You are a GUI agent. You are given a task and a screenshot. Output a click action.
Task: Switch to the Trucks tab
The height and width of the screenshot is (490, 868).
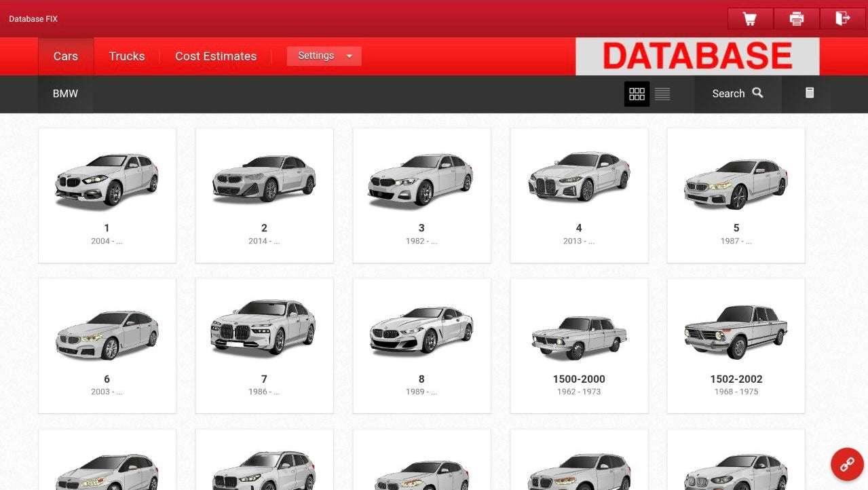126,56
